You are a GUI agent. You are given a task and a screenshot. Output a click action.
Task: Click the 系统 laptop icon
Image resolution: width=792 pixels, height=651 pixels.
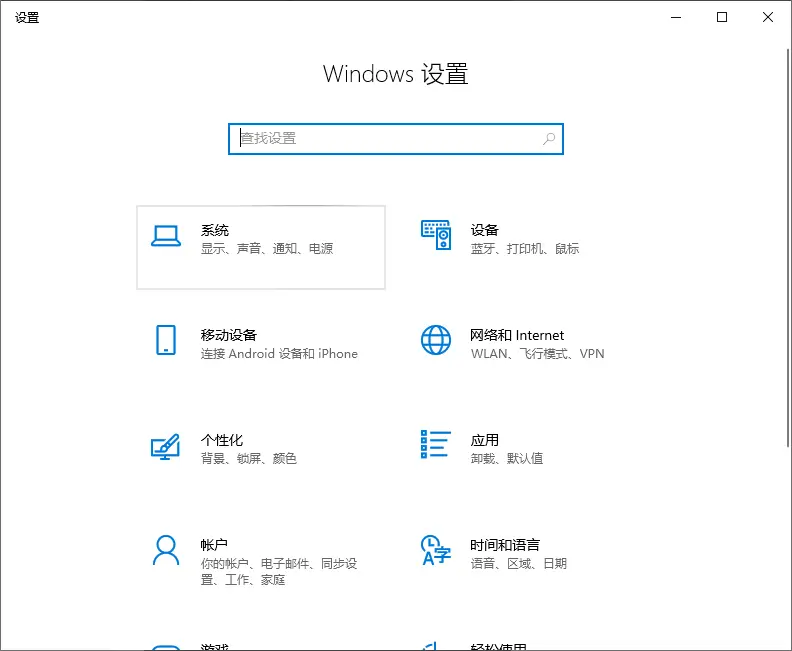[165, 236]
